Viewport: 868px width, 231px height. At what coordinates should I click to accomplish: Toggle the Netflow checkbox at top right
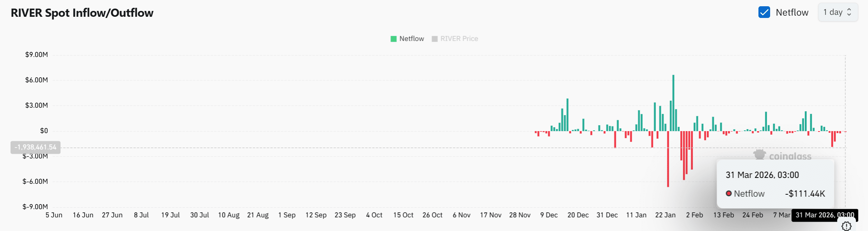(764, 12)
